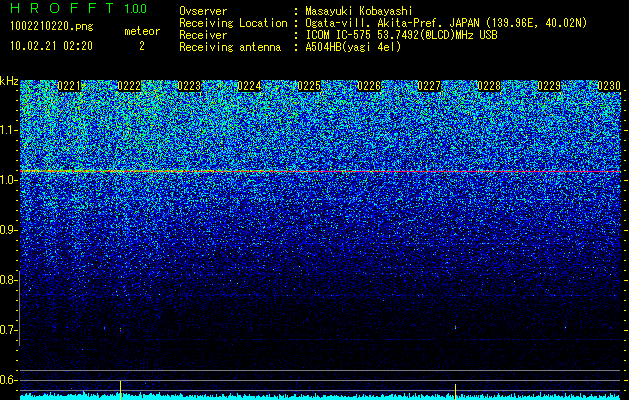Click the date stamp 10.02.21 02:20
The height and width of the screenshot is (400, 629).
[x=51, y=46]
